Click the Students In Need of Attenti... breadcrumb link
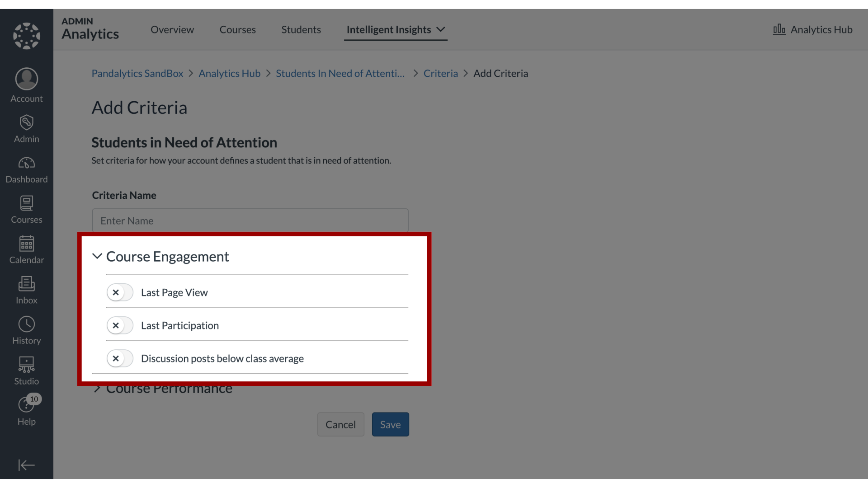 click(x=340, y=73)
